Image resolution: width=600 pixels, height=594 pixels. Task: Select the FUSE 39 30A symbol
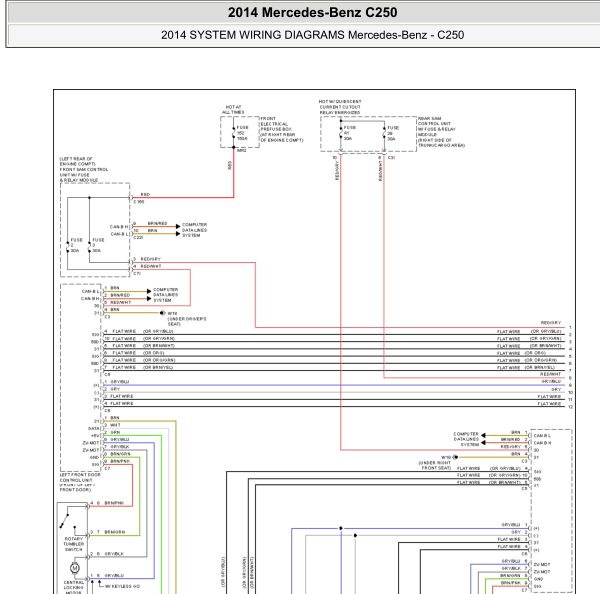[x=385, y=133]
